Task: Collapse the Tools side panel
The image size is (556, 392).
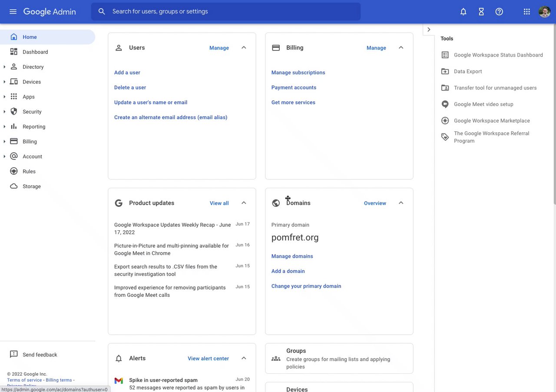Action: pyautogui.click(x=429, y=30)
